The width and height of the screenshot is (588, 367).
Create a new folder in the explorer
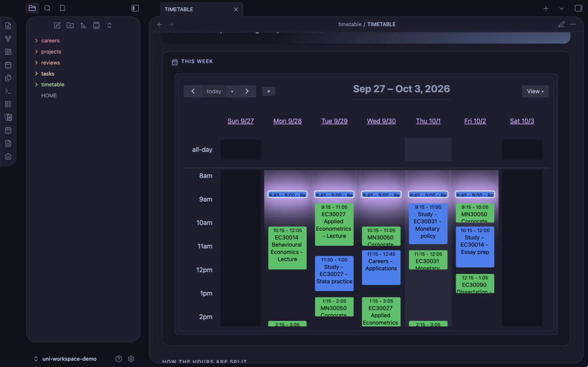click(70, 25)
